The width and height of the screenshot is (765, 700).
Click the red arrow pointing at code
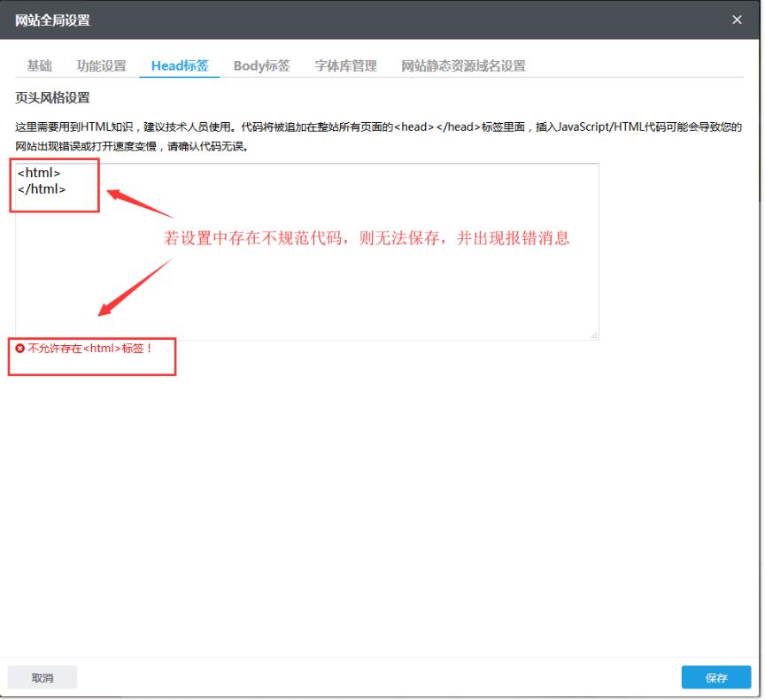click(142, 203)
